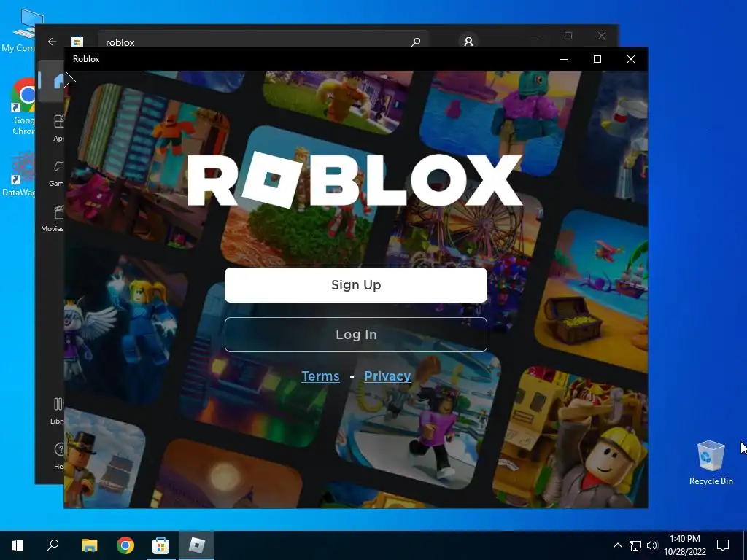Click the taskbar search icon
Image resolution: width=747 pixels, height=560 pixels.
pos(53,545)
